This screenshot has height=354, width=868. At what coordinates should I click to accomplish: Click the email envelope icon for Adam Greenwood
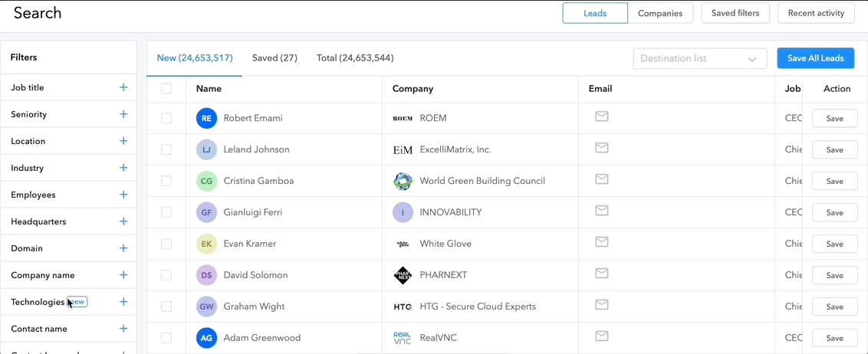602,336
